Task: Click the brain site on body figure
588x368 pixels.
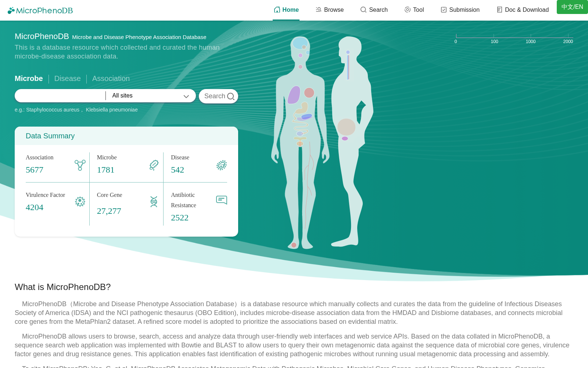Action: tap(300, 43)
